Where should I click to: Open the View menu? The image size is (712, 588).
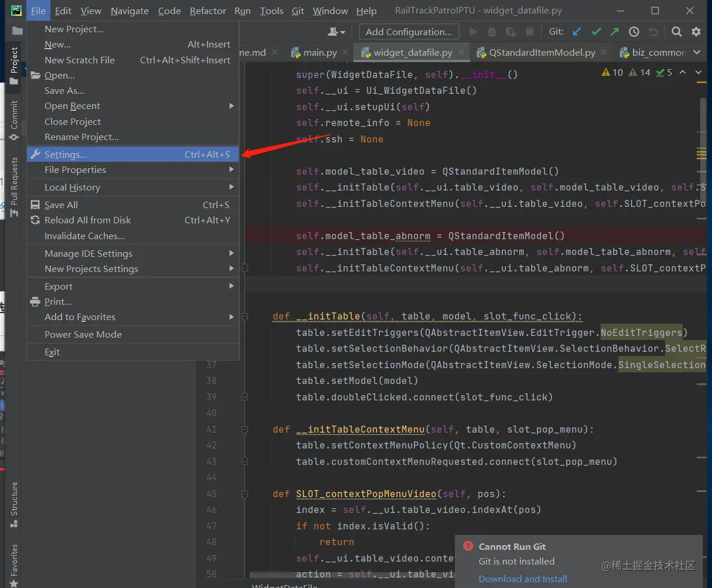(x=91, y=11)
